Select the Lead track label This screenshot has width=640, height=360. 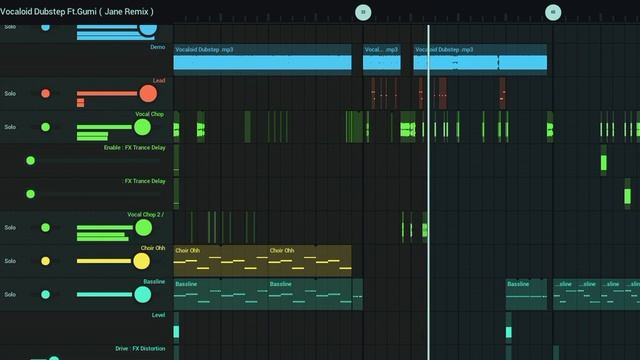coord(159,80)
